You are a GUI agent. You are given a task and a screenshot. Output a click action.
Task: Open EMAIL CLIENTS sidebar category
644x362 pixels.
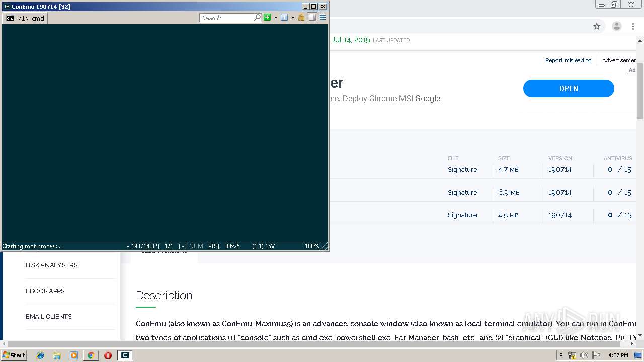[49, 317]
